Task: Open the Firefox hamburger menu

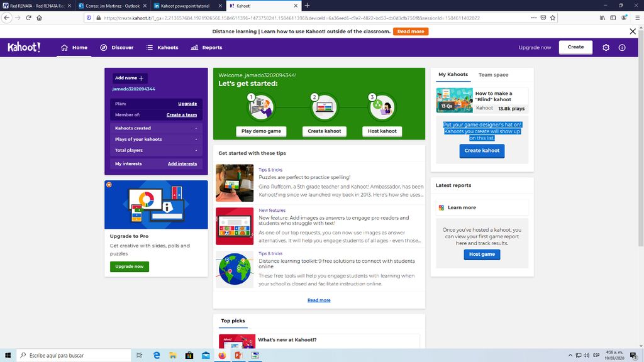Action: [637, 18]
